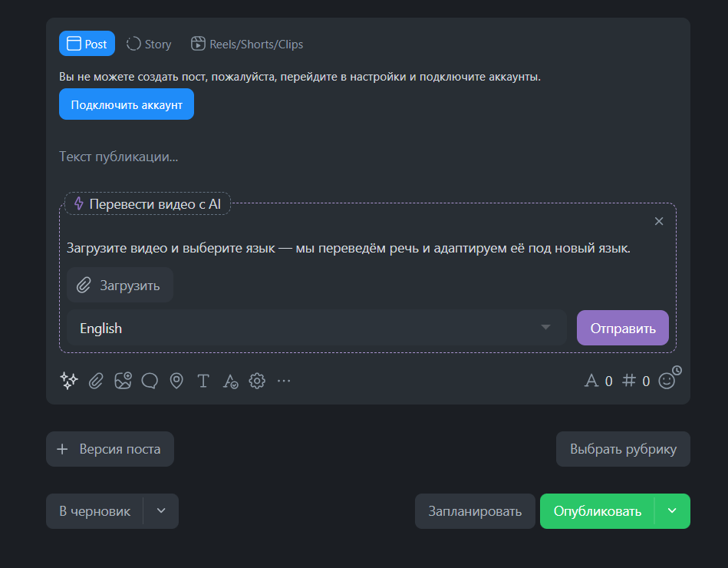
Task: Click the paperclip attach icon in bottom toolbar
Action: pos(96,381)
